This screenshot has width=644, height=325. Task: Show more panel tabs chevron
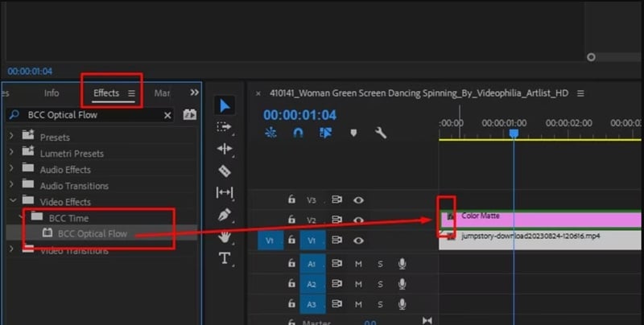(194, 93)
